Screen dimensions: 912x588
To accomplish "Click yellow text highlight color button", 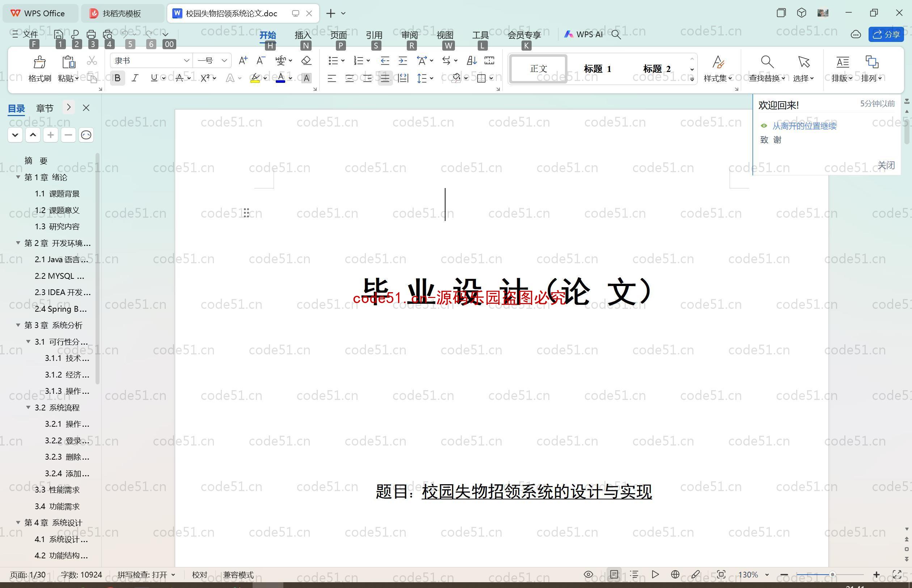I will click(255, 78).
